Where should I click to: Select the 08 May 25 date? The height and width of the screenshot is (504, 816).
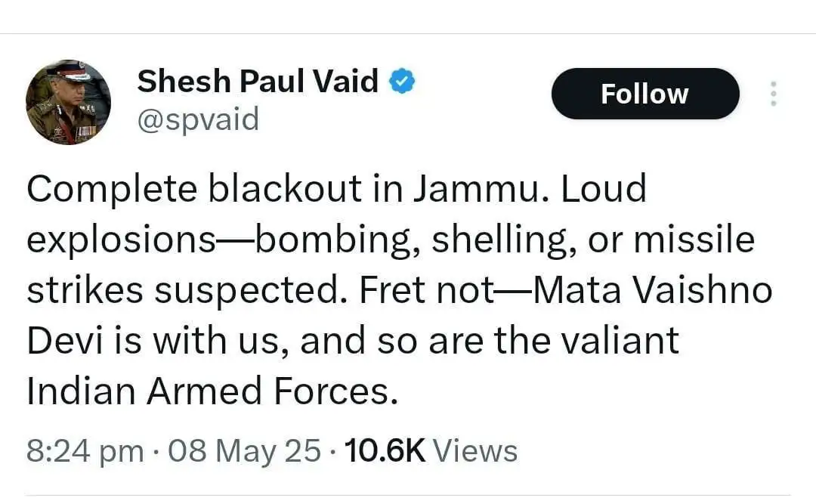point(244,451)
